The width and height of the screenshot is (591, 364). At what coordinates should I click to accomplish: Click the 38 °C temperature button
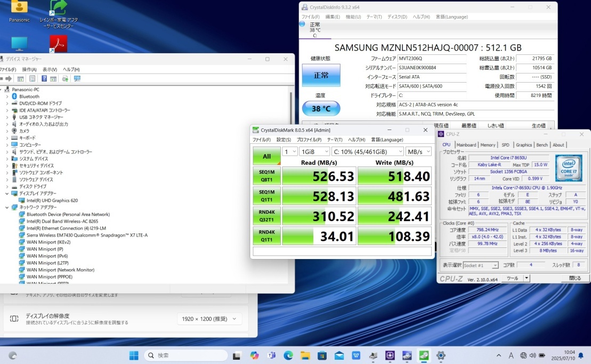click(x=321, y=109)
